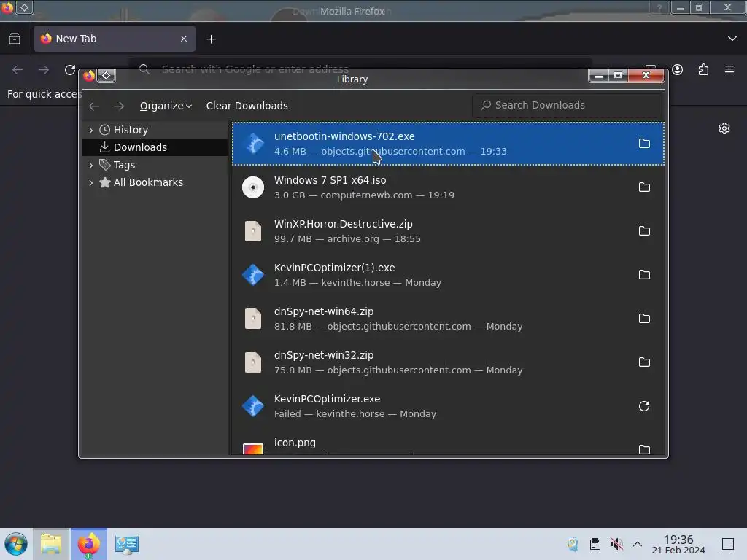Click the Windows 7 ISO disc icon
This screenshot has width=747, height=560.
(x=253, y=187)
